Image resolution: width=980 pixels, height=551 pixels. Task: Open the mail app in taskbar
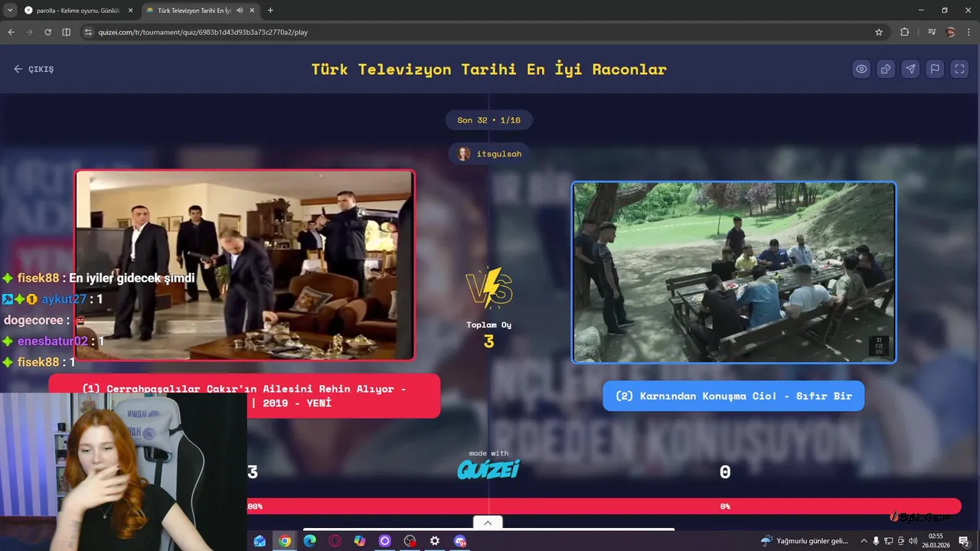click(260, 541)
